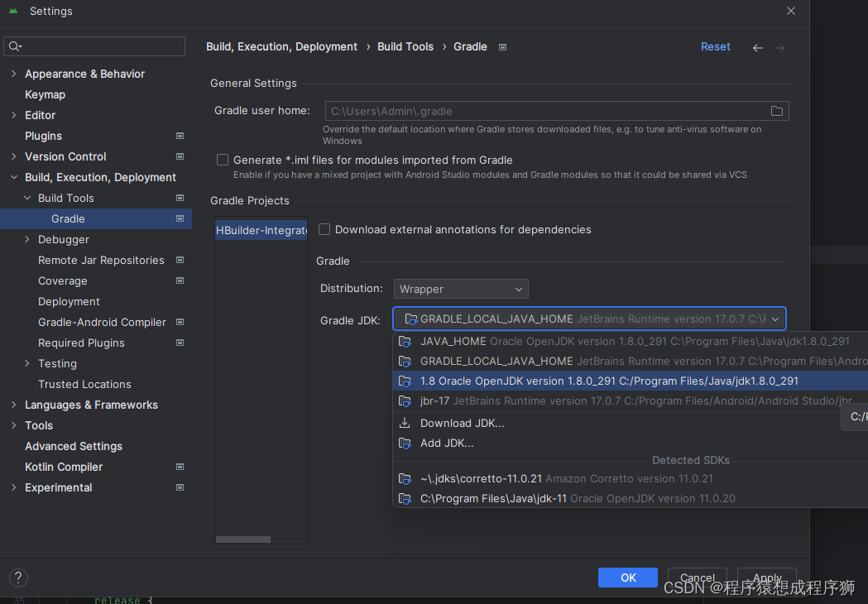Open the Distribution Wrapper dropdown

460,289
